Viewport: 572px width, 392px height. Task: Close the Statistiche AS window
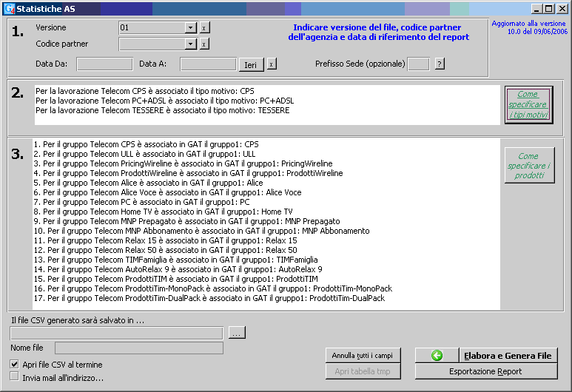pyautogui.click(x=562, y=8)
